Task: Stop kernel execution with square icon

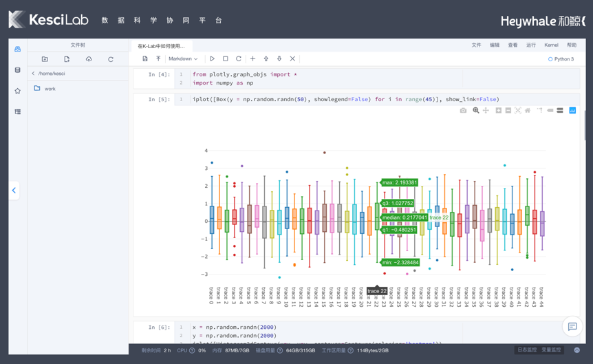Action: pos(226,58)
